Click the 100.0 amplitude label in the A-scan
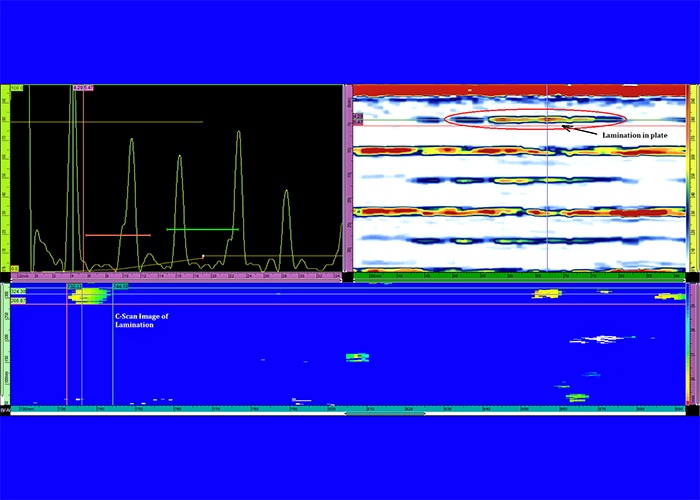Screen dimensions: 700x500 pos(17,88)
